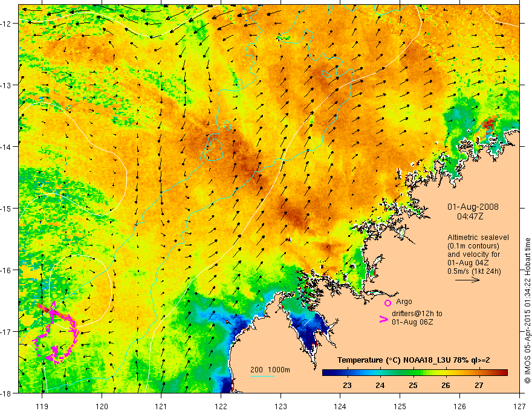Click the 'Altimetric sealevel' legend text

(478, 238)
